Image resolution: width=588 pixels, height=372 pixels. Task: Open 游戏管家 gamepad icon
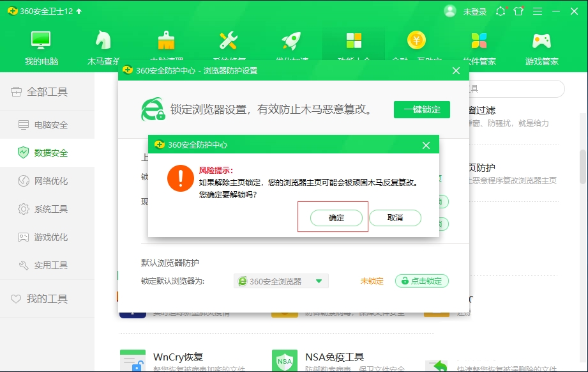pos(541,40)
